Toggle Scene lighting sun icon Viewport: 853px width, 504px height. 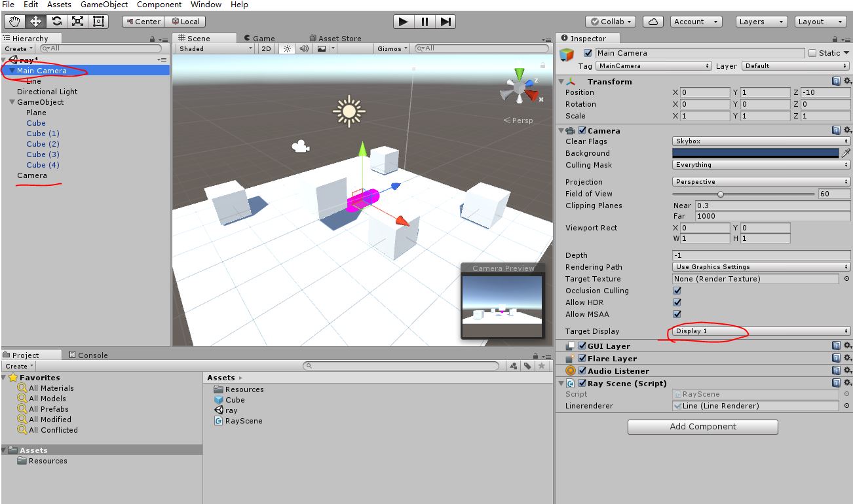click(287, 48)
